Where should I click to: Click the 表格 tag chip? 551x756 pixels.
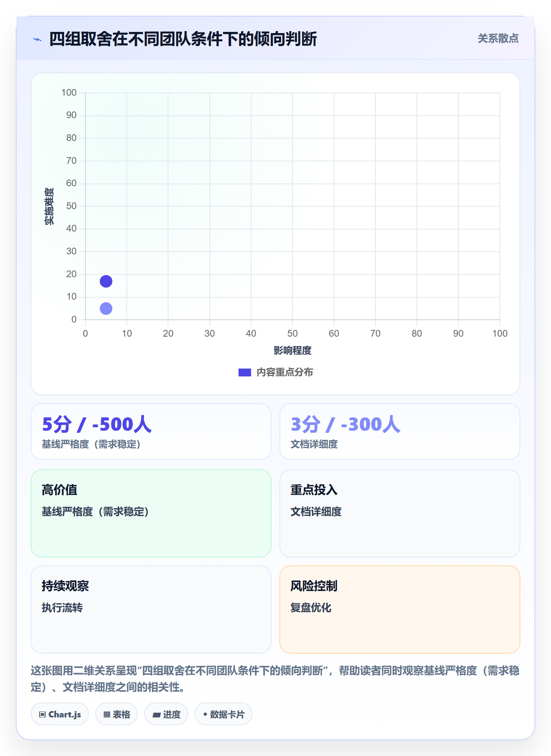(x=116, y=714)
